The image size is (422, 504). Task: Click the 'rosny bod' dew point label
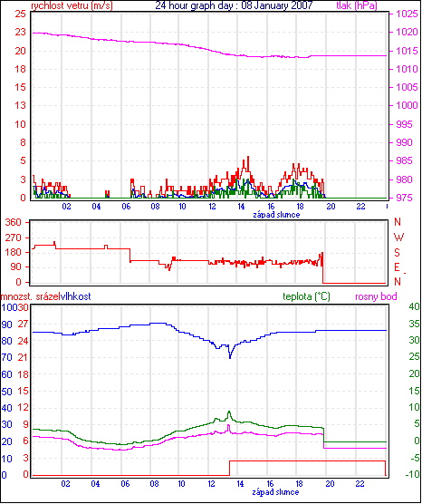pos(376,296)
